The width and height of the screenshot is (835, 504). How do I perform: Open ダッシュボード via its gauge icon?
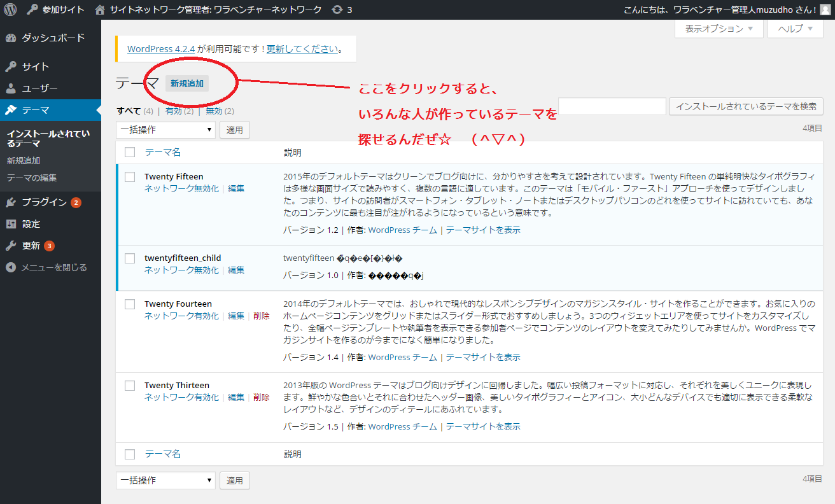pyautogui.click(x=11, y=38)
